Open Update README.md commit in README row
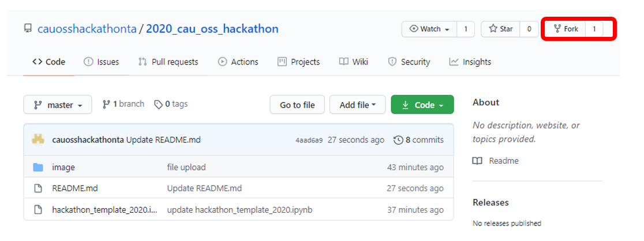This screenshot has width=644, height=241. click(204, 189)
